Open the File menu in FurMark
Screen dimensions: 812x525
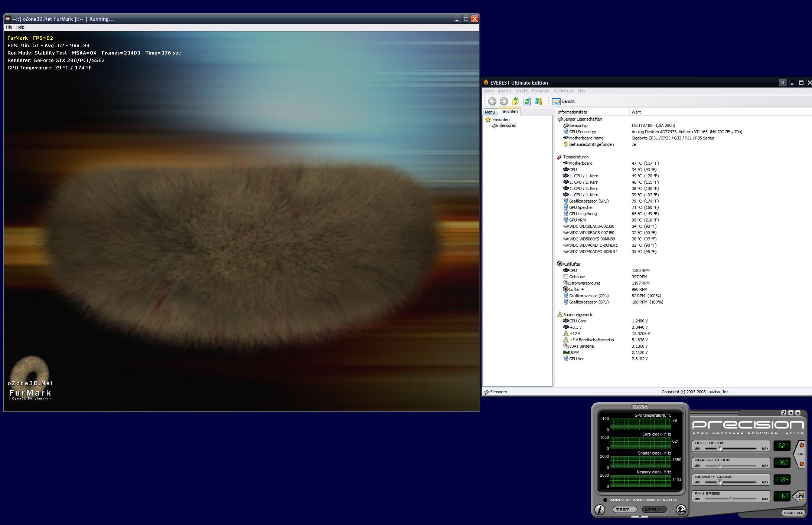(x=9, y=27)
